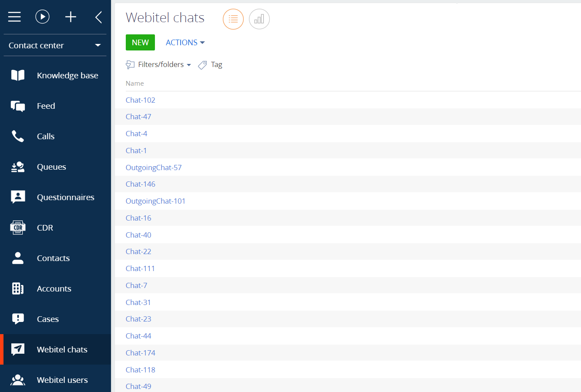Click the Filters/folders icon

coord(130,65)
